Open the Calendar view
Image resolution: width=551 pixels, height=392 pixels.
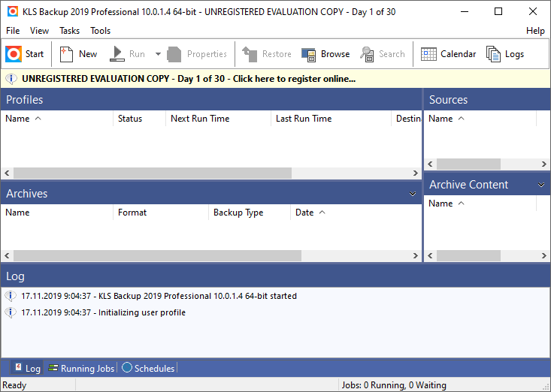pos(448,54)
